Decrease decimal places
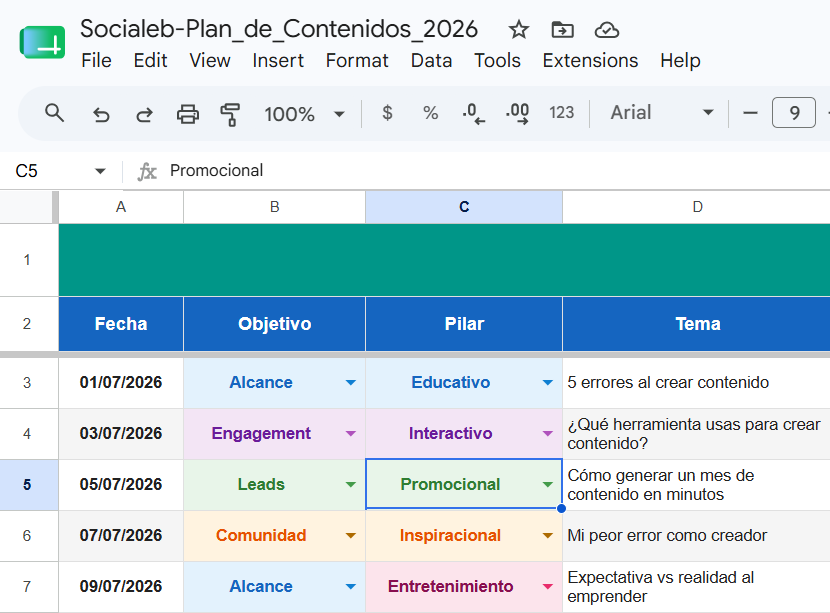Screen dimensions: 830x613 [x=473, y=113]
